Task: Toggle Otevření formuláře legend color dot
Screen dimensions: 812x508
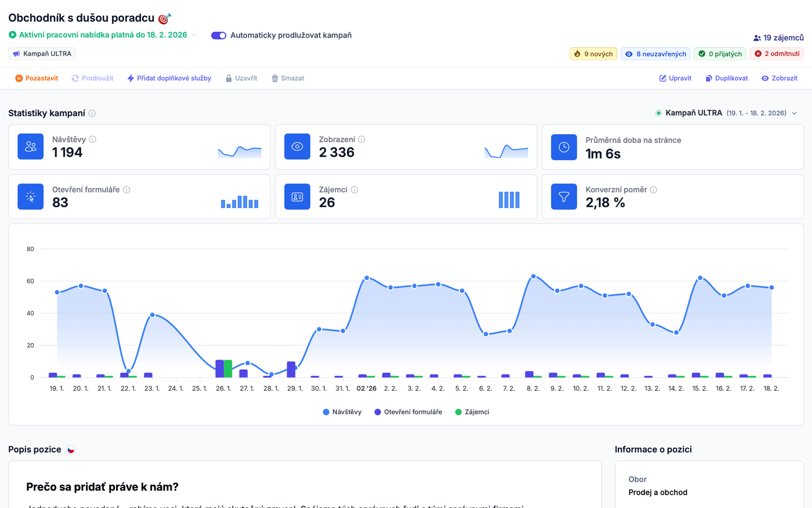Action: pyautogui.click(x=378, y=412)
